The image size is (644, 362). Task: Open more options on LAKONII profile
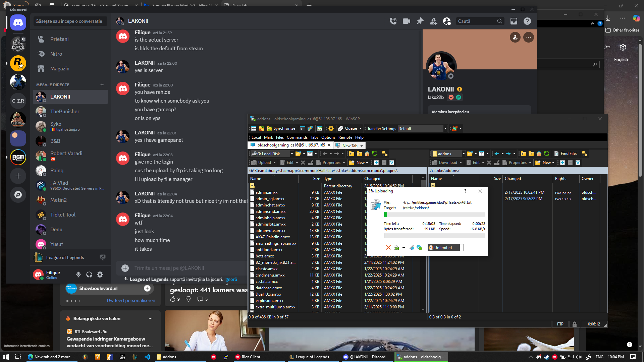pos(529,37)
